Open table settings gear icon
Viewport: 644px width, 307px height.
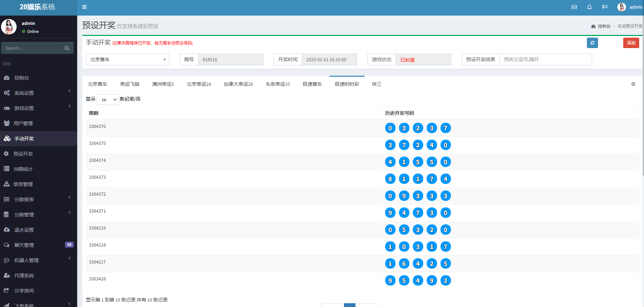[633, 84]
